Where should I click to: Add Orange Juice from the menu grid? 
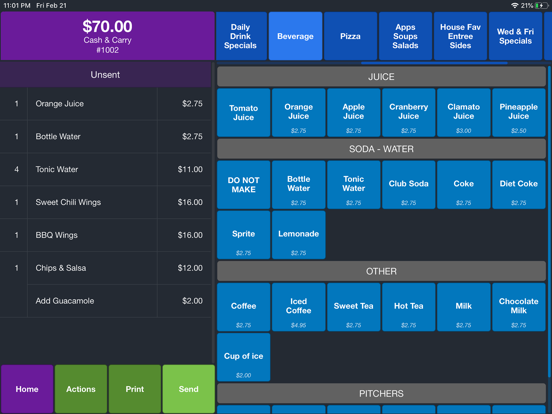click(x=299, y=113)
